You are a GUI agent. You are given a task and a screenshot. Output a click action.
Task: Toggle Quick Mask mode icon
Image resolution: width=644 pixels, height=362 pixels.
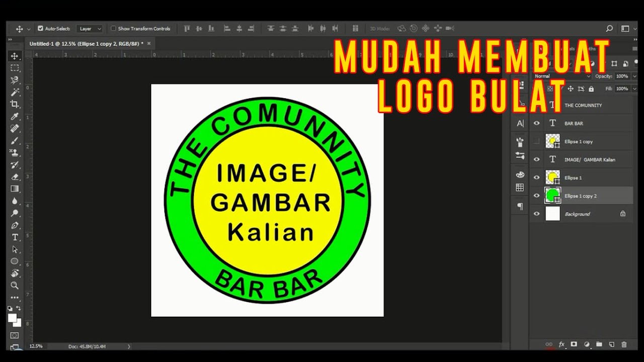(x=15, y=335)
